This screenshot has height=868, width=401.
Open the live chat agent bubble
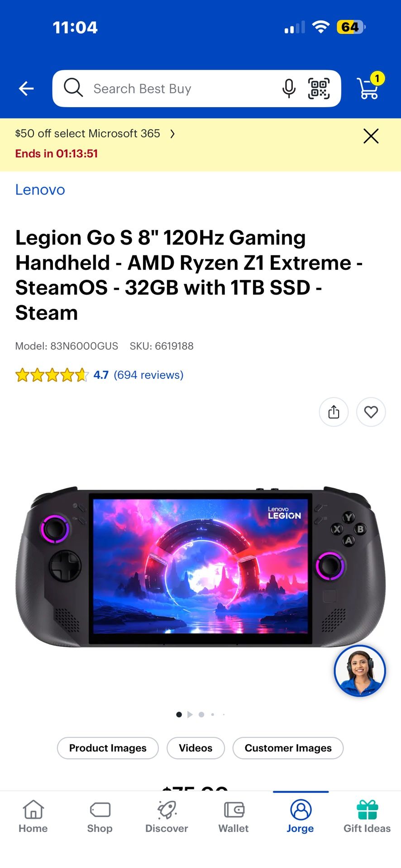tap(360, 671)
